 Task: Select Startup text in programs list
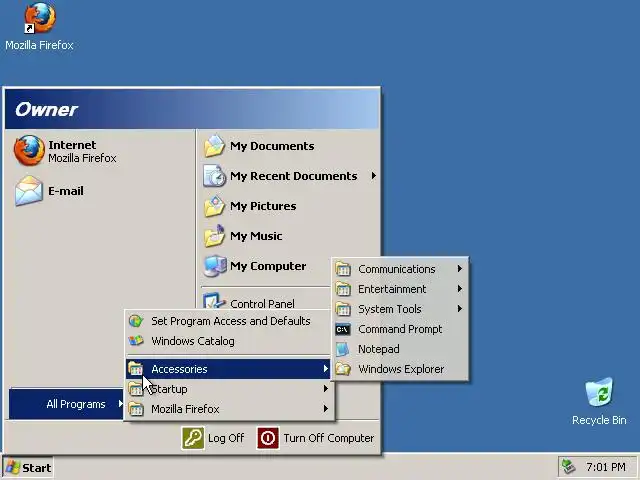click(169, 389)
